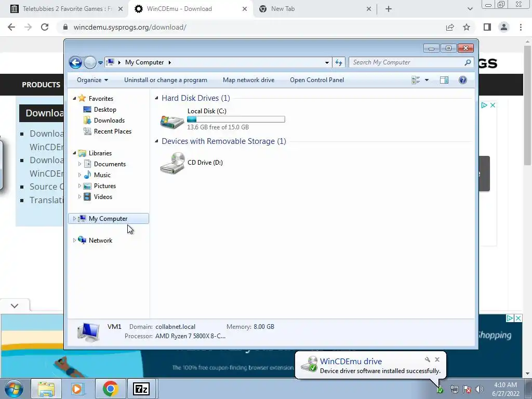
Task: Expand Music library node
Action: tap(79, 175)
